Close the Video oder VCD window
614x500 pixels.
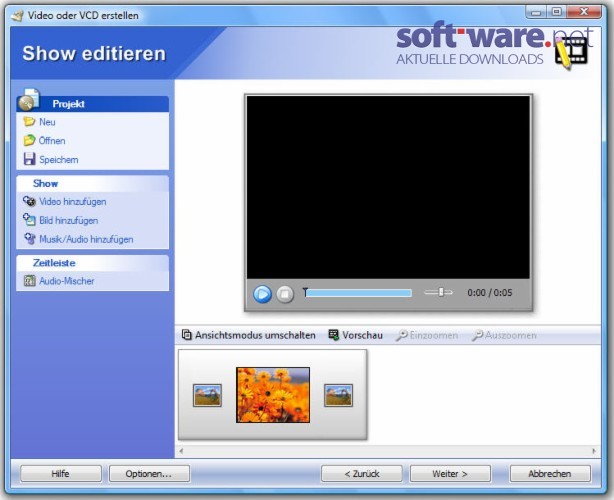coord(584,12)
